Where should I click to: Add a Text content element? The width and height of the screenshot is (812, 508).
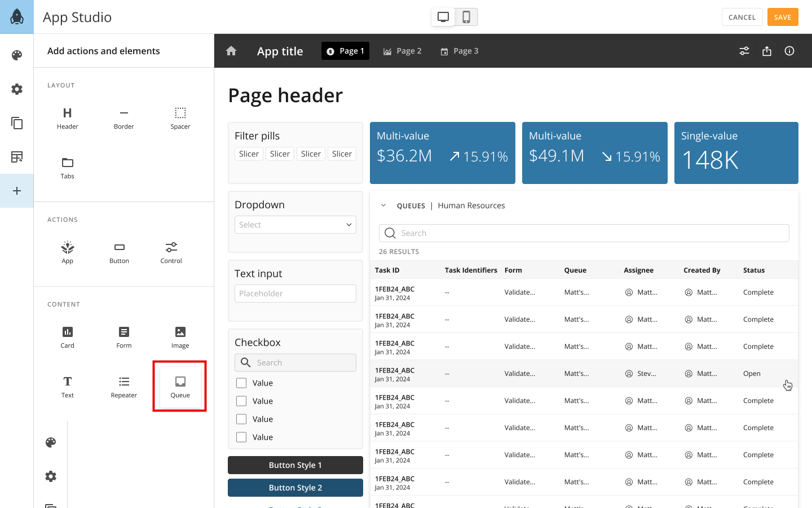tap(68, 387)
